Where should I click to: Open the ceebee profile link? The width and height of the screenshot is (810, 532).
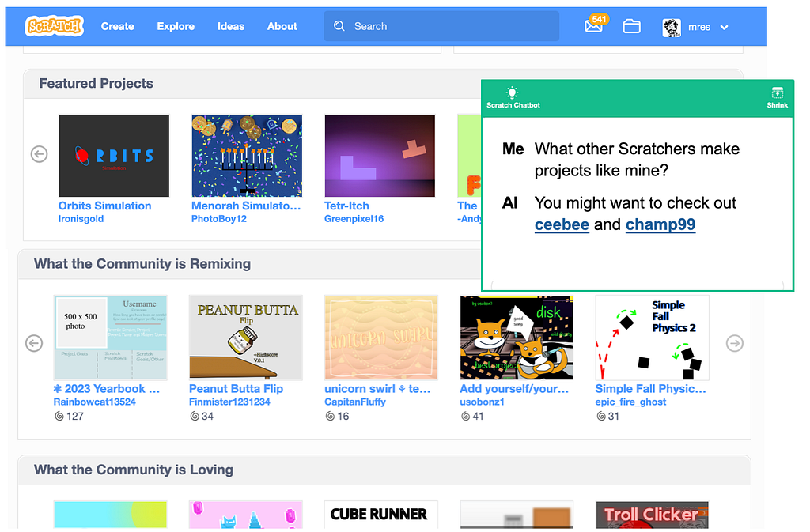tap(562, 224)
